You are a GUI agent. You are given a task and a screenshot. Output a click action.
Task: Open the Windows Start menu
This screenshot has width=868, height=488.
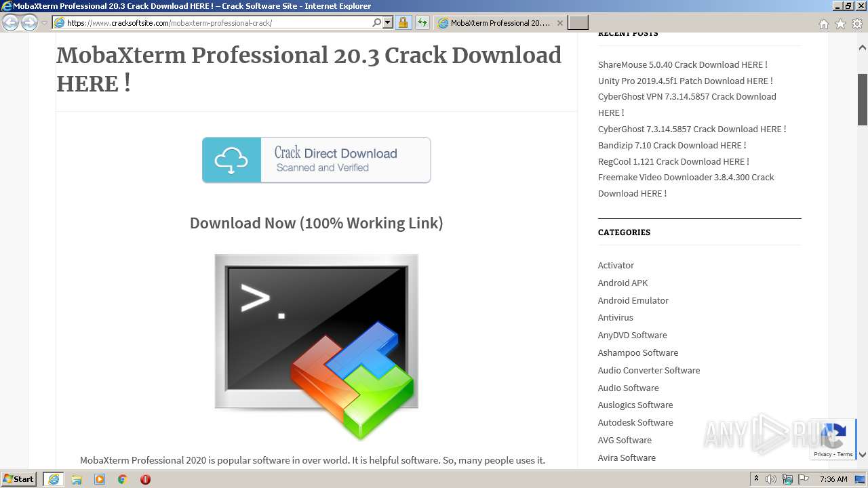[x=18, y=479]
